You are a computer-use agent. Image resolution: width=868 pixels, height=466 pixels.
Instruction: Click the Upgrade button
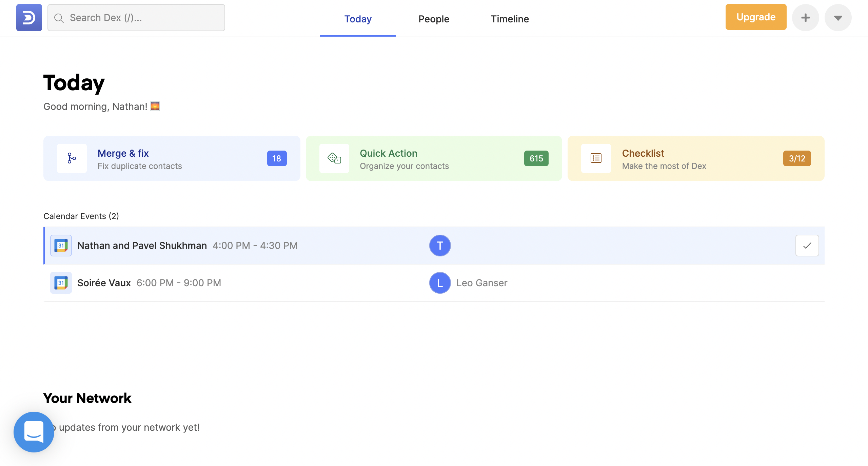tap(756, 17)
